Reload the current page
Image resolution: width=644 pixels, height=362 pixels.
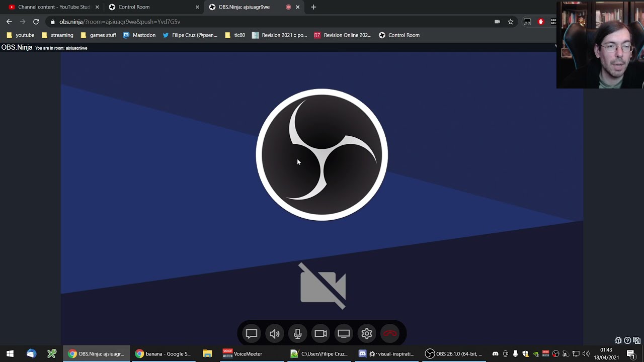tap(36, 22)
